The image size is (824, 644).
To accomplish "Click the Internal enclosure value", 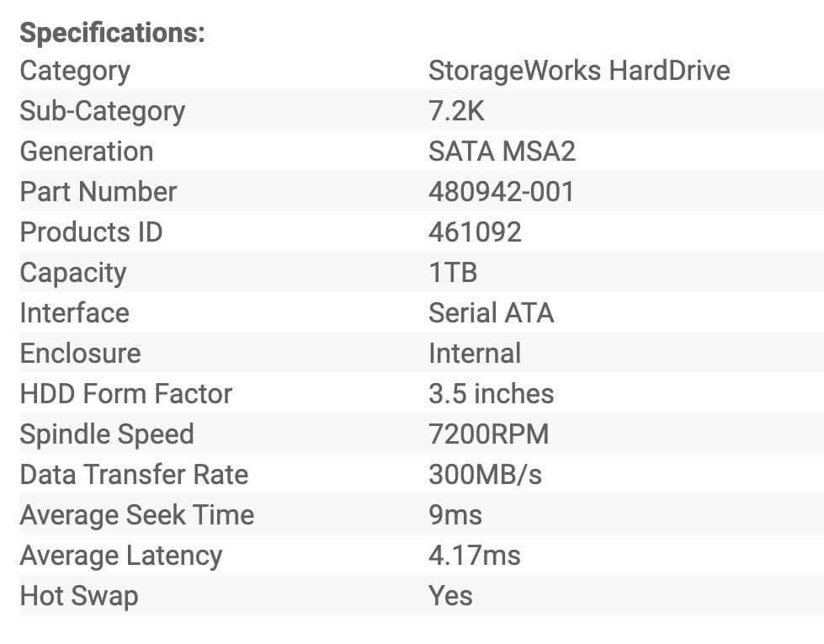I will [x=475, y=354].
